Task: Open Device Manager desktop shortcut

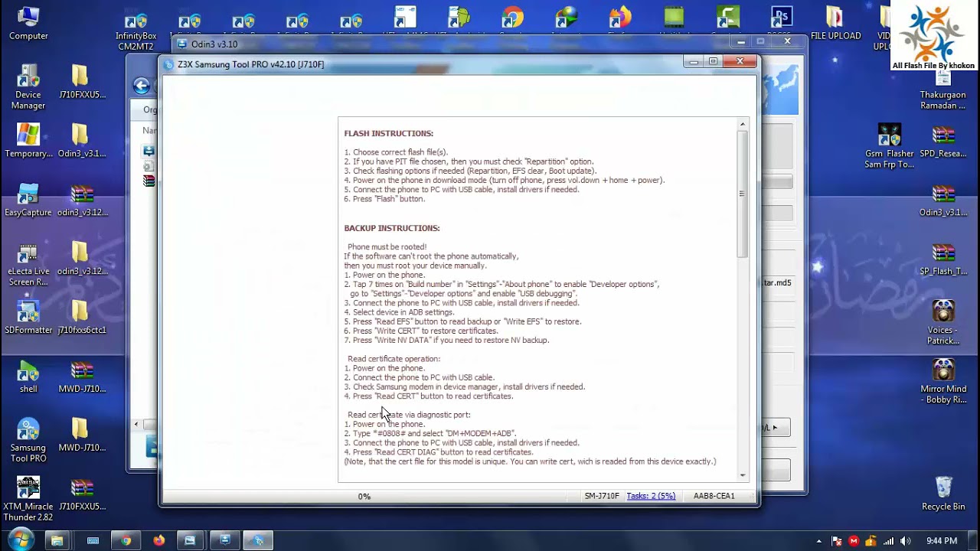Action: coord(28,86)
